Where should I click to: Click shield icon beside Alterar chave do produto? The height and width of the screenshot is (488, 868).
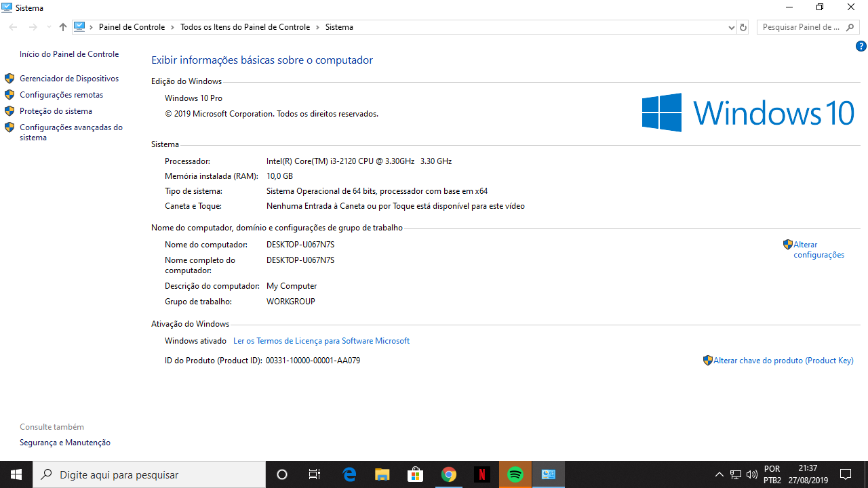pyautogui.click(x=708, y=361)
